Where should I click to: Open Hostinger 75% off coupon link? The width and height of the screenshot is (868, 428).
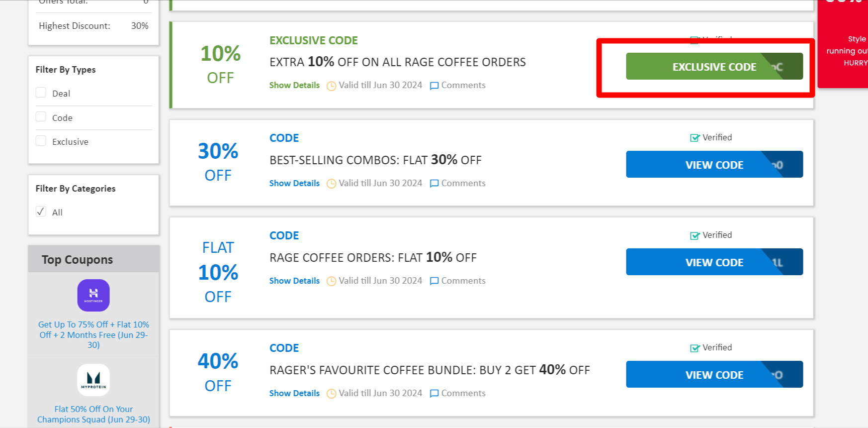click(x=93, y=334)
